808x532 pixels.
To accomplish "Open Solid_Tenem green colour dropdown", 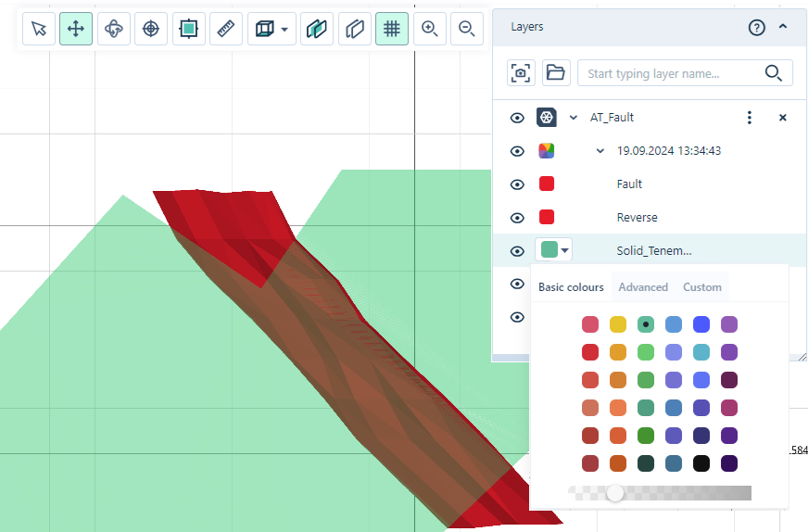I will [x=554, y=250].
